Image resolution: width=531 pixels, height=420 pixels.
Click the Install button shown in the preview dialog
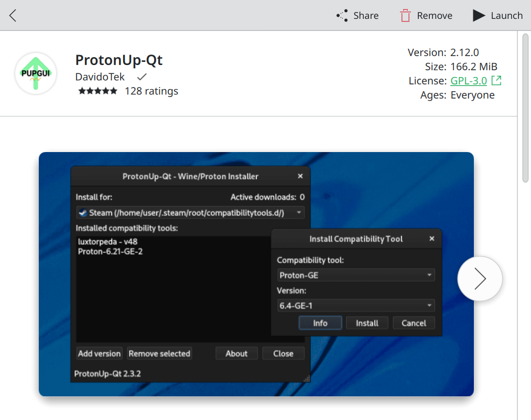(x=367, y=322)
